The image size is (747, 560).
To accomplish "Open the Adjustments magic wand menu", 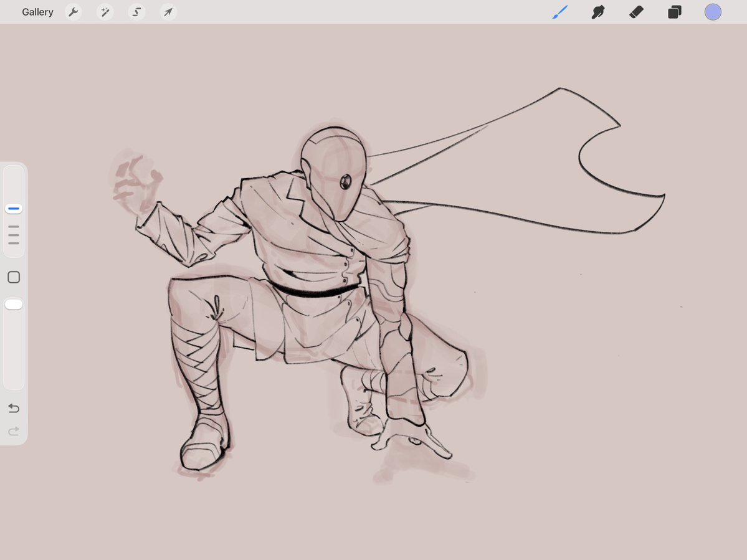I will [x=105, y=12].
